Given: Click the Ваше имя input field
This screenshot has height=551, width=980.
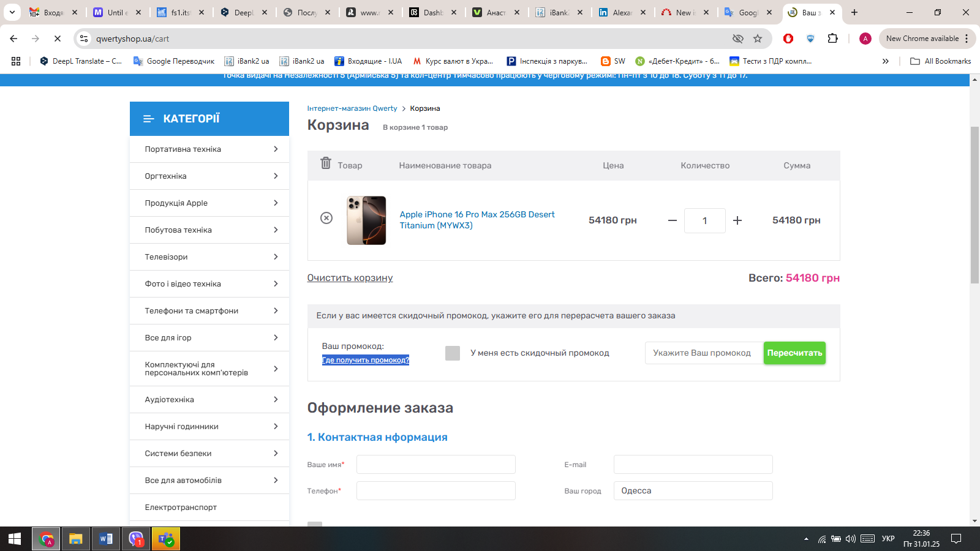Looking at the screenshot, I should click(x=435, y=465).
